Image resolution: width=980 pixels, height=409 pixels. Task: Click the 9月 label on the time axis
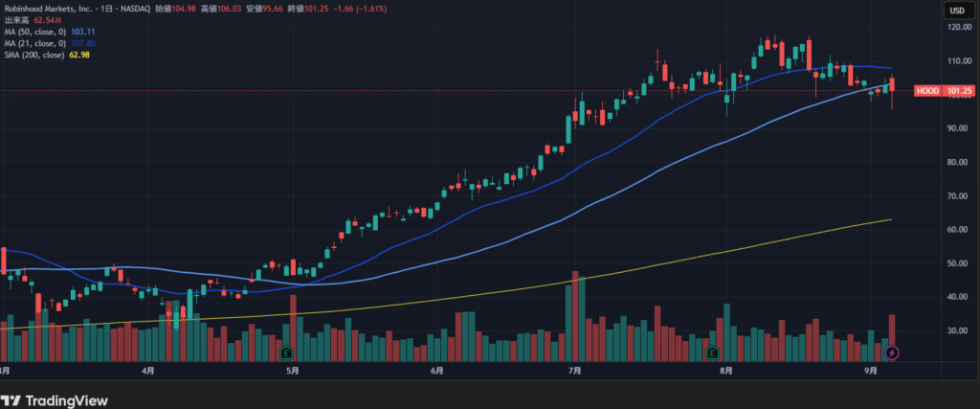click(871, 371)
